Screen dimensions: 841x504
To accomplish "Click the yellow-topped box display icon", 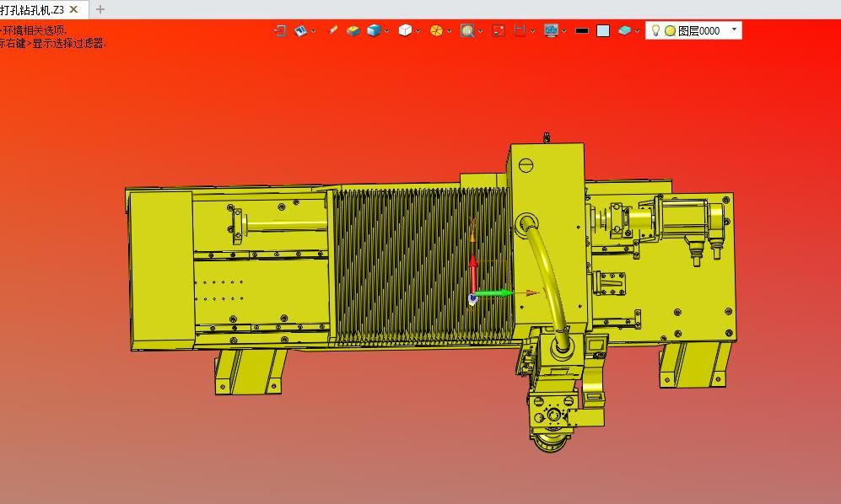I will point(353,30).
